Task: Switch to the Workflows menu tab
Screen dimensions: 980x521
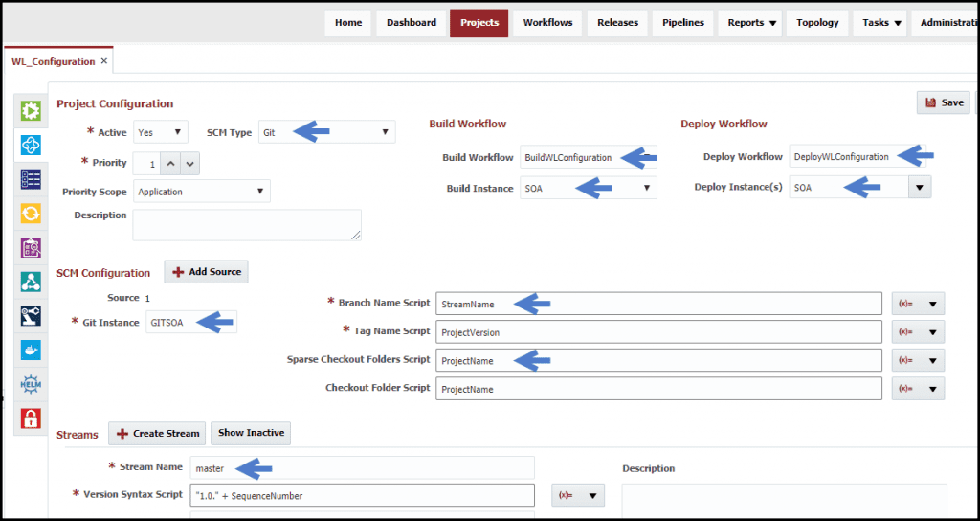Action: tap(547, 23)
